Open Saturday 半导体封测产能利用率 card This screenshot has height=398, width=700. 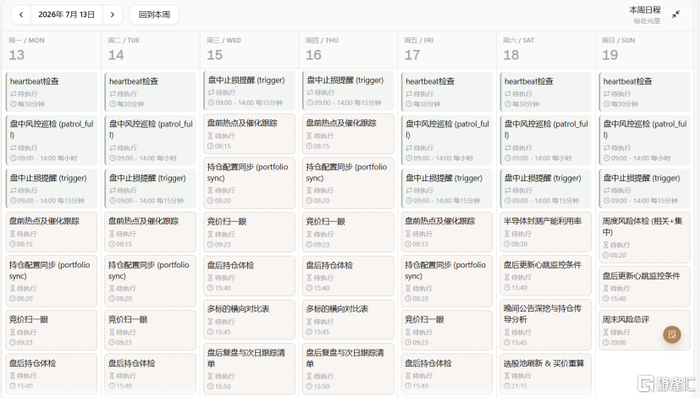point(546,232)
